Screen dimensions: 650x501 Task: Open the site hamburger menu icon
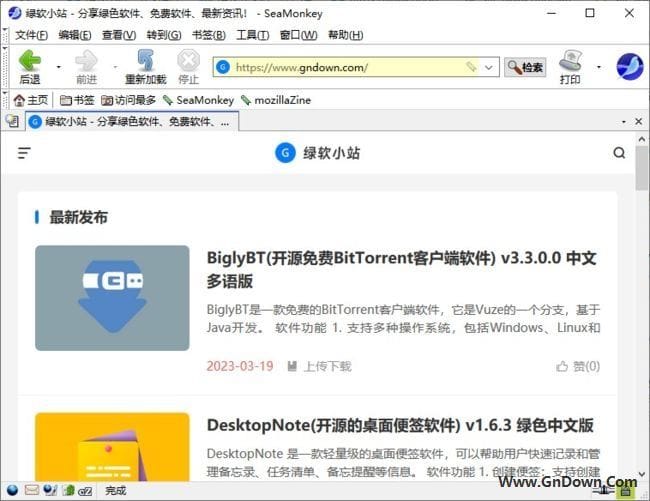24,153
